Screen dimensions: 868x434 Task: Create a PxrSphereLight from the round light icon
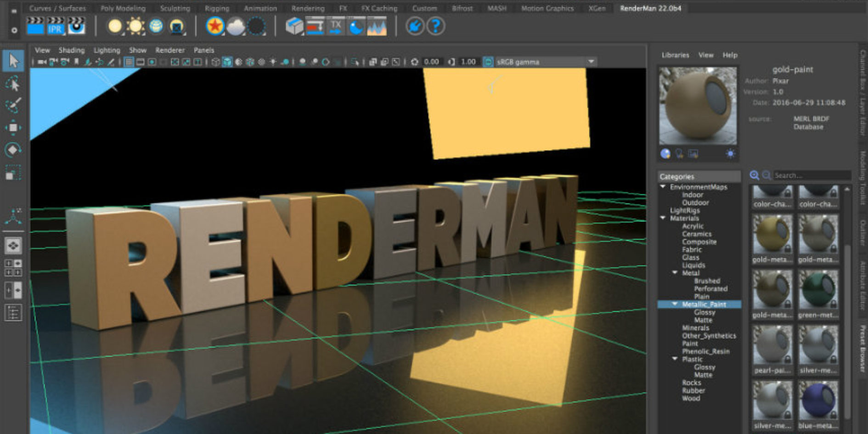click(115, 26)
